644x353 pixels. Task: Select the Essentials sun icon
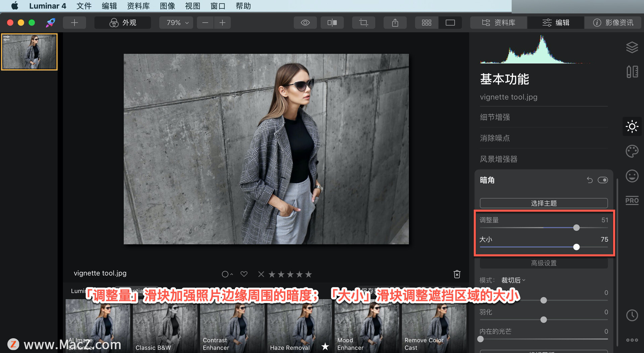coord(632,127)
